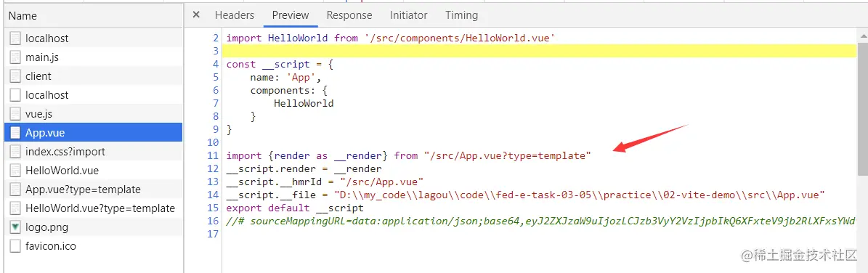This screenshot has width=868, height=273.
Task: Select the index.css?import request
Action: tap(94, 151)
